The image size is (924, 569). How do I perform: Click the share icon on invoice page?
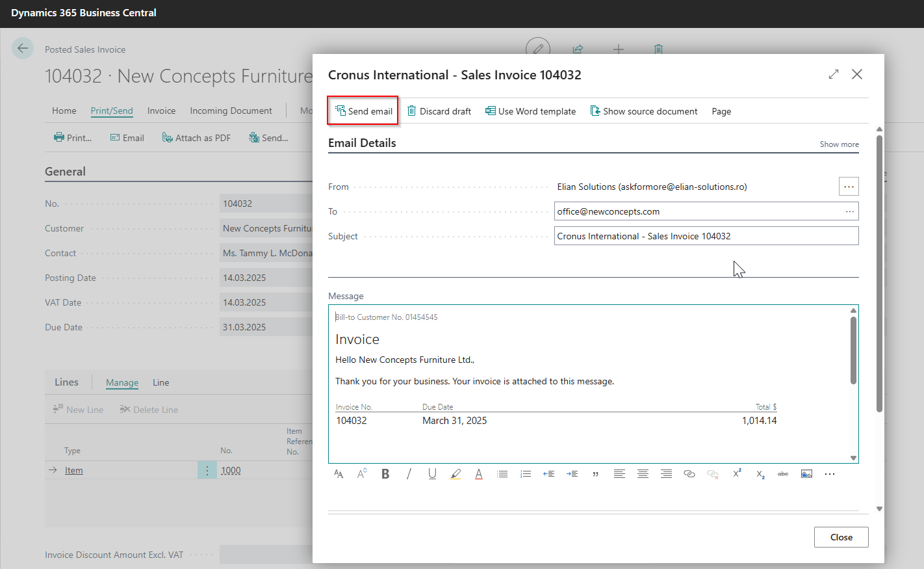578,49
